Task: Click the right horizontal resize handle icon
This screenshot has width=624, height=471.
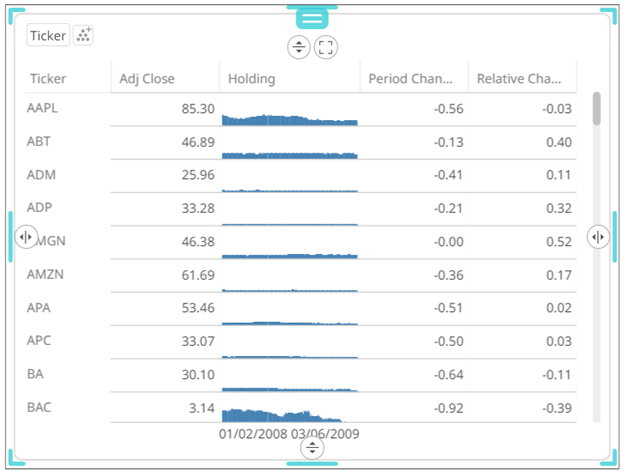Action: tap(598, 236)
